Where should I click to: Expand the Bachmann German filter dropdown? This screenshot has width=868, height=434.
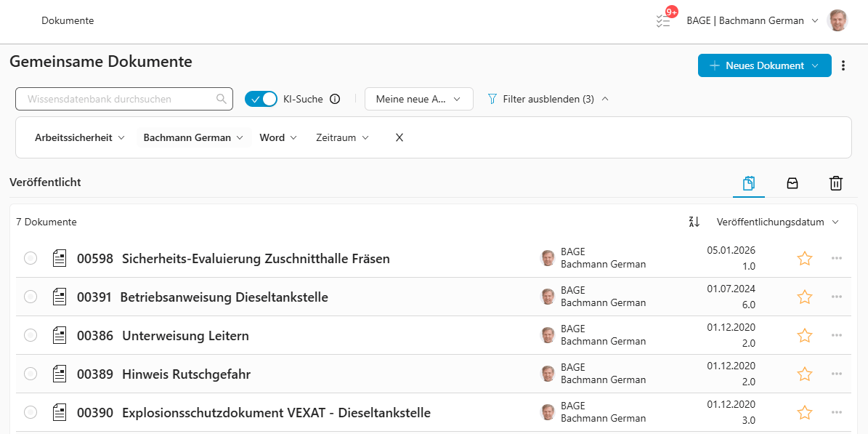click(x=194, y=137)
